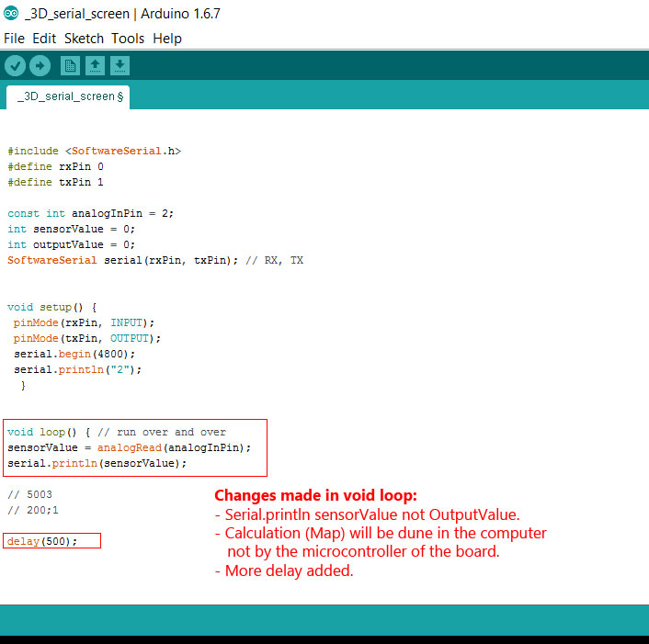Click the '#define rxPin 0' line
This screenshot has height=644, width=649.
tap(55, 166)
